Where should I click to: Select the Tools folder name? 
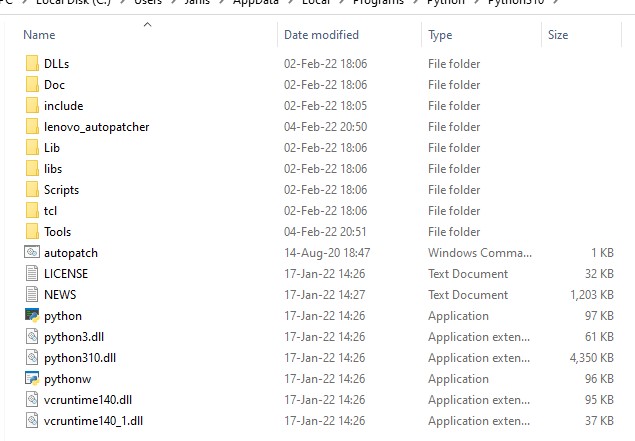[x=57, y=232]
